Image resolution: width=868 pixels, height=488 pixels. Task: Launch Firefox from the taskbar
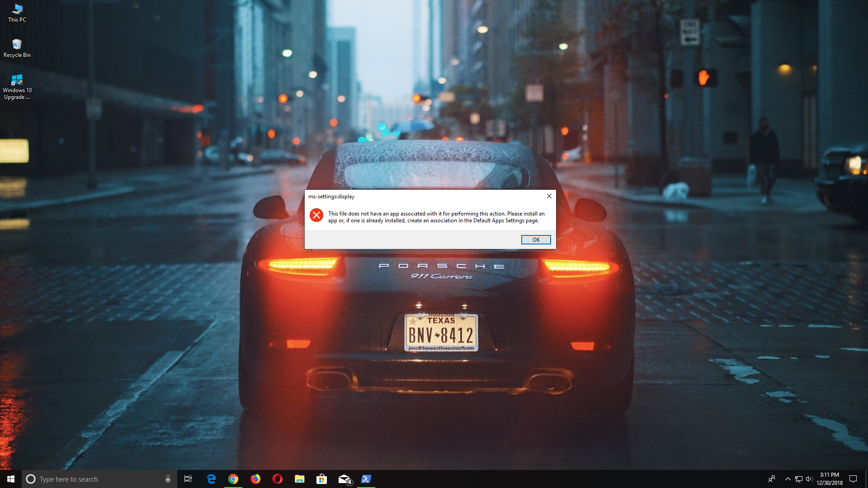click(255, 479)
